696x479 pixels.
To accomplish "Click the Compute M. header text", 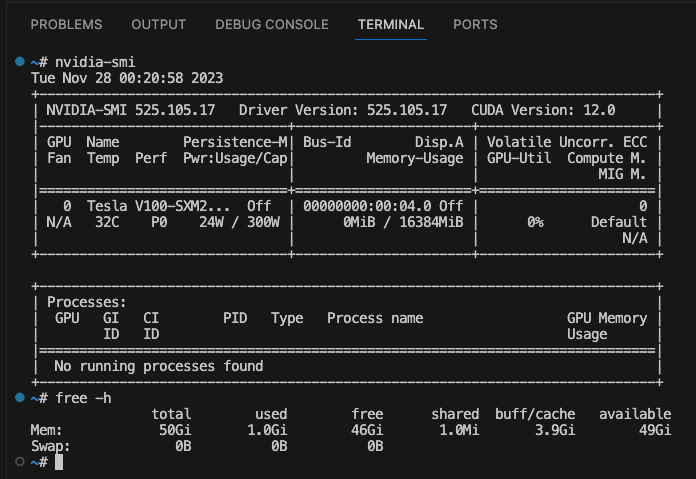I will 607,158.
